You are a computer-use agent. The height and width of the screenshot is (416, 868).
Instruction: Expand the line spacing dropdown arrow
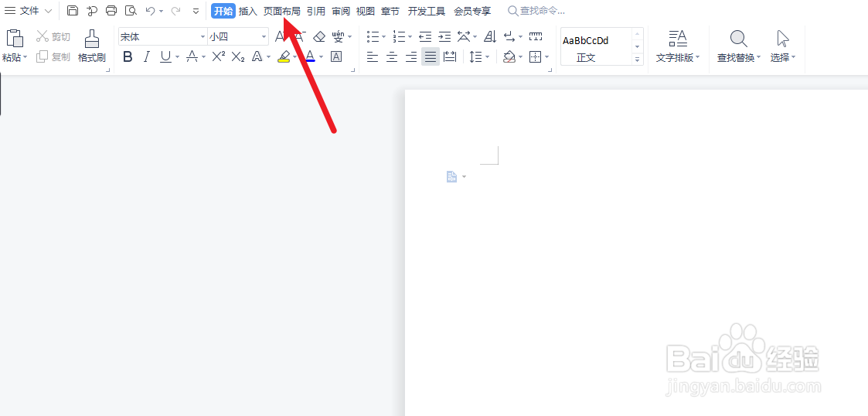[x=488, y=56]
